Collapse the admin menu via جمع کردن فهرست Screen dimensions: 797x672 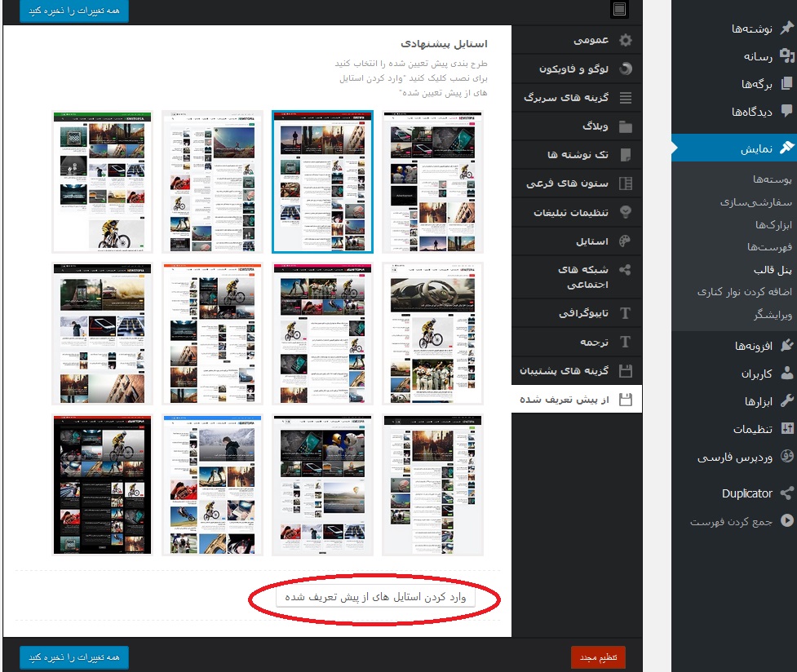click(x=741, y=521)
